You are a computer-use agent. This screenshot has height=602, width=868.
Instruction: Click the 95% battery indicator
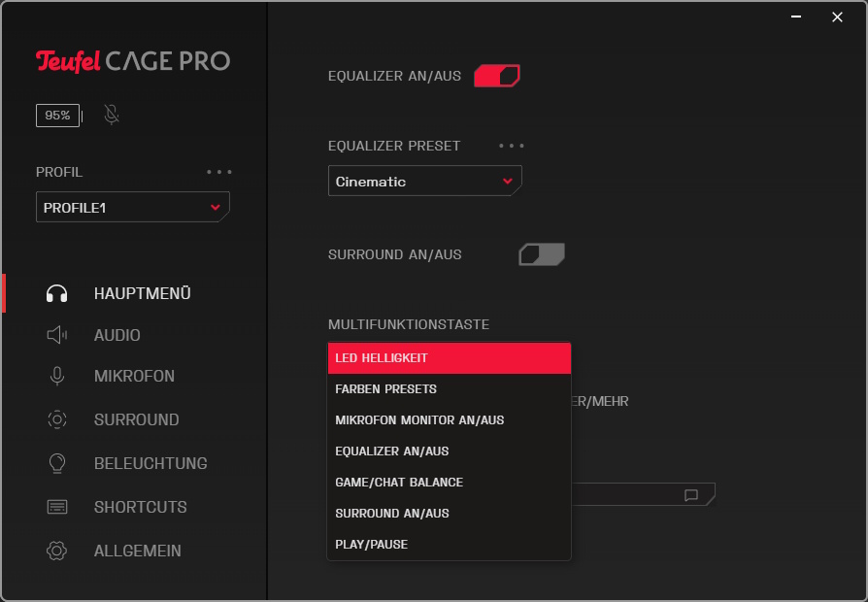57,116
